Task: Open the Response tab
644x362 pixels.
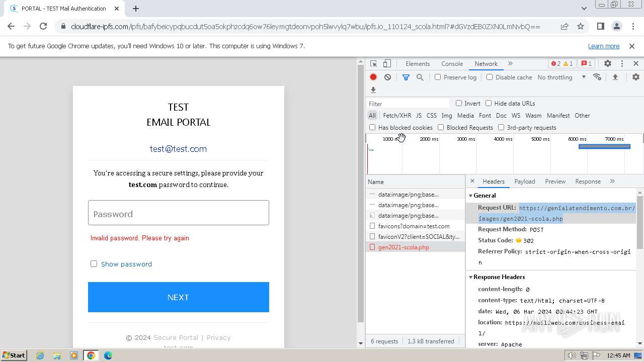Action: click(x=588, y=182)
